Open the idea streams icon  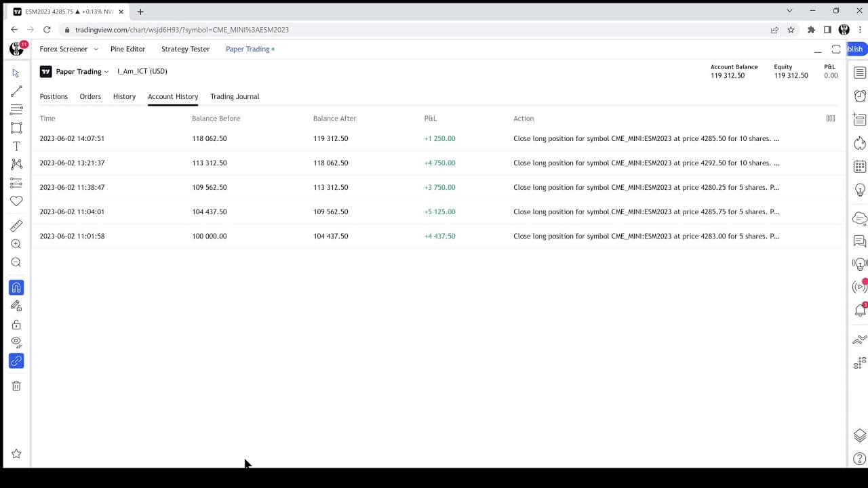860,264
